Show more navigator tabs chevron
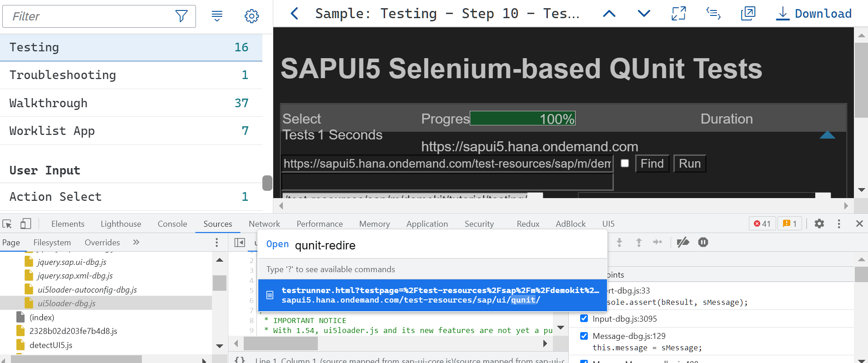The width and height of the screenshot is (868, 363). tap(136, 242)
